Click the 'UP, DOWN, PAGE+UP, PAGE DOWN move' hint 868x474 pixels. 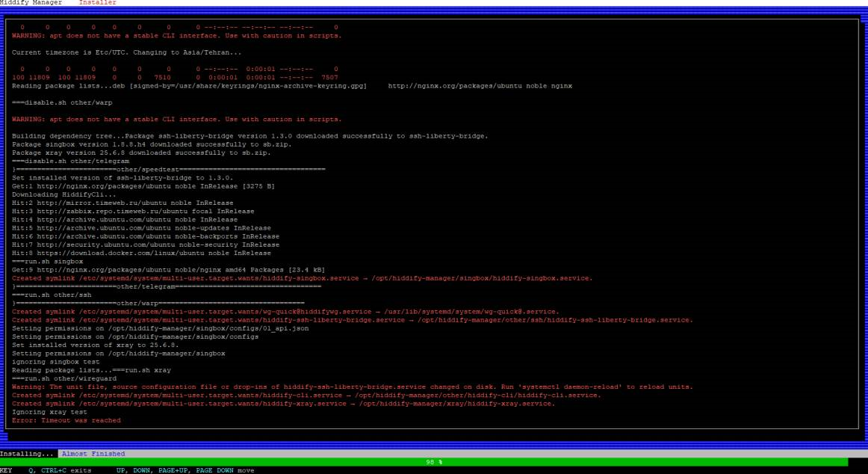pyautogui.click(x=185, y=470)
